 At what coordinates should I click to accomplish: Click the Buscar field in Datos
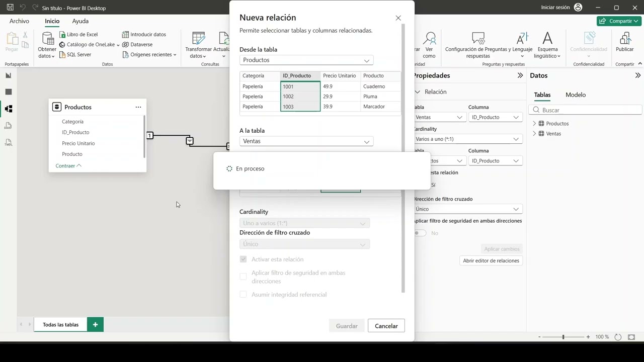(586, 110)
